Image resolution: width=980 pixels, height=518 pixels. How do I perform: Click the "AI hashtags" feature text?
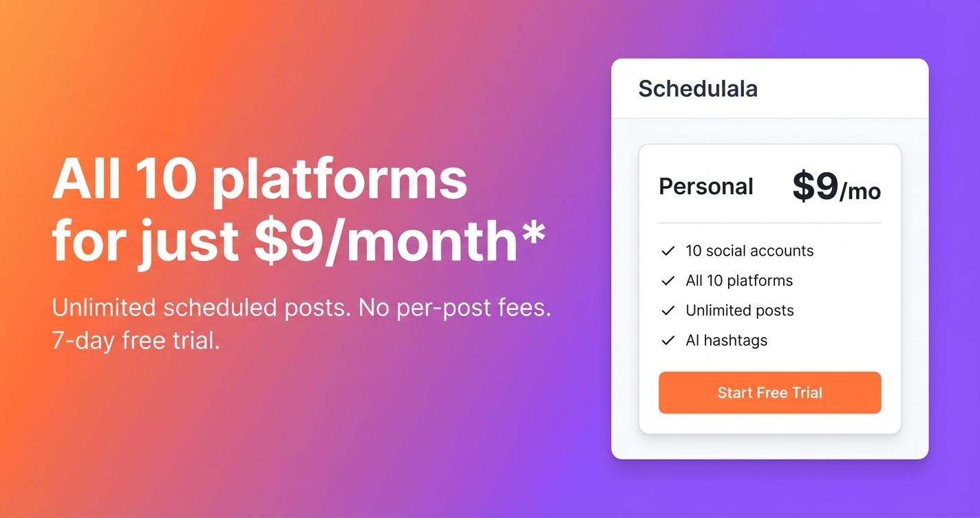pyautogui.click(x=726, y=340)
